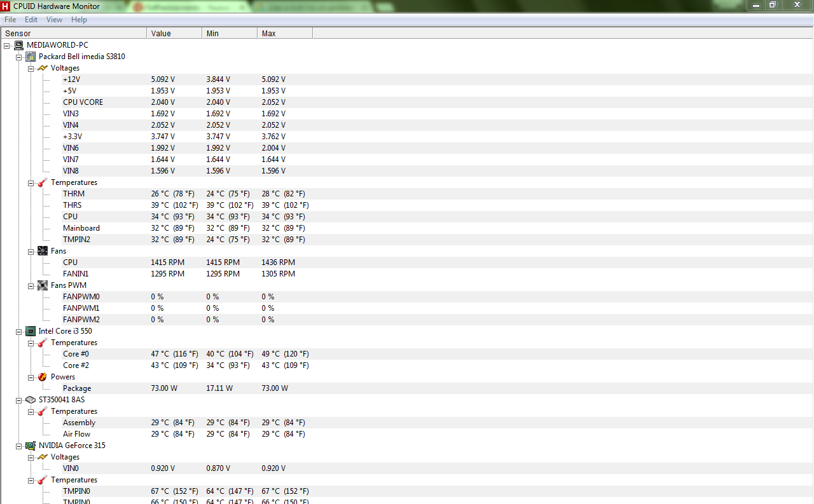This screenshot has width=814, height=504.
Task: Open the Edit menu
Action: [x=31, y=20]
